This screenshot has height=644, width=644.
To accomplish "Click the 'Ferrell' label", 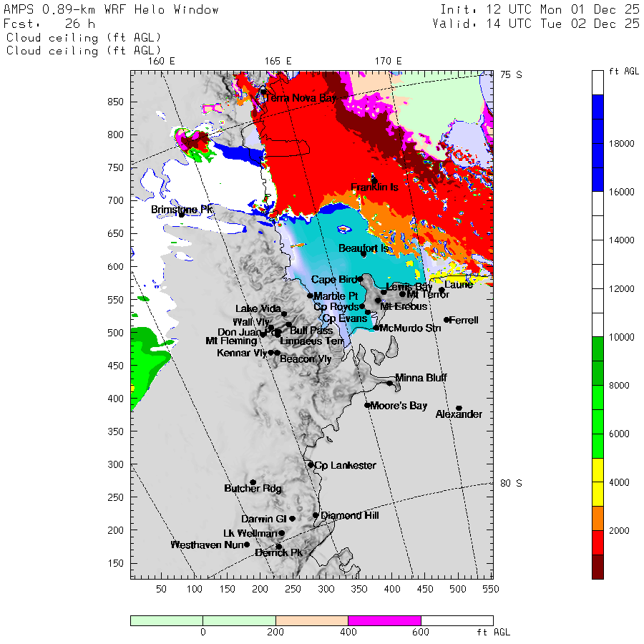I will tap(464, 320).
